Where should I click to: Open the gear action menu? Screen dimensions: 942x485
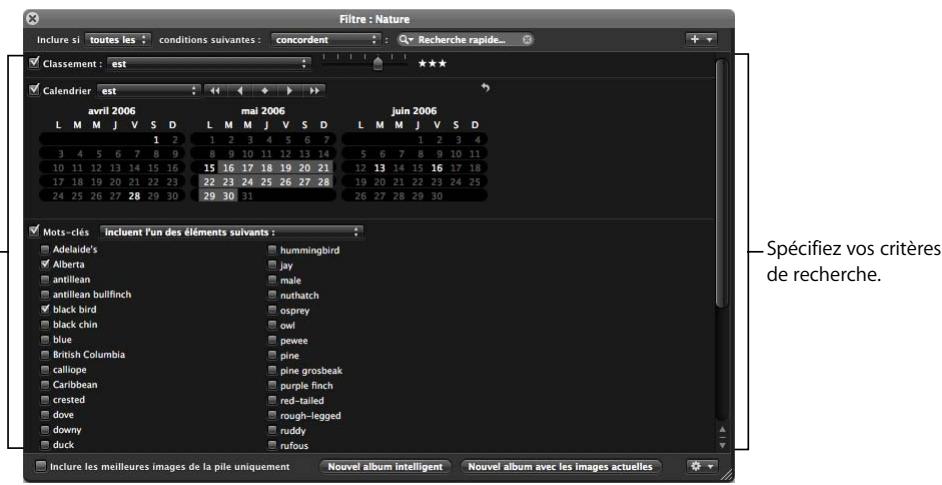coord(701,466)
